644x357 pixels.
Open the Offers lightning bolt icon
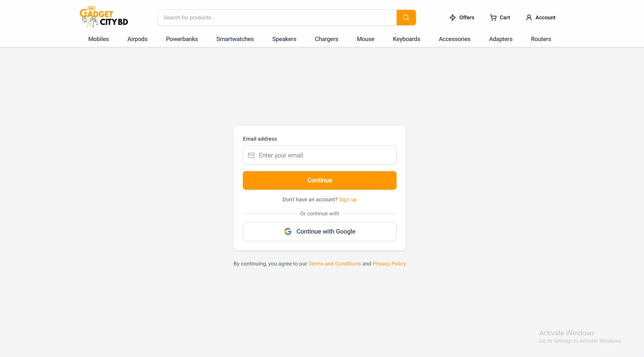452,17
